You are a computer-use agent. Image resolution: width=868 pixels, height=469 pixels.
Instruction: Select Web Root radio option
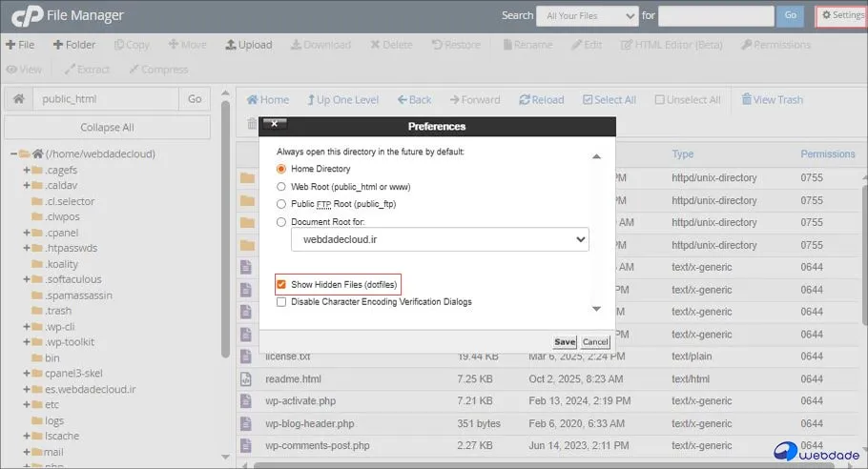[x=281, y=187]
